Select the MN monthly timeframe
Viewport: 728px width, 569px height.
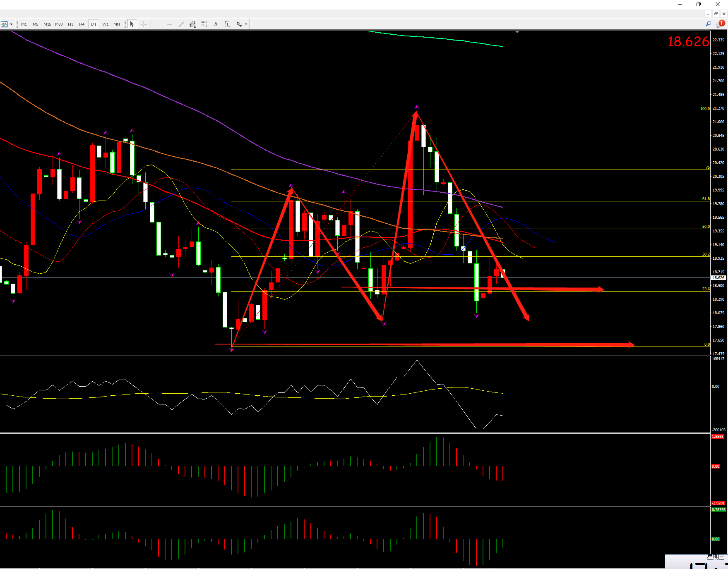tap(117, 24)
